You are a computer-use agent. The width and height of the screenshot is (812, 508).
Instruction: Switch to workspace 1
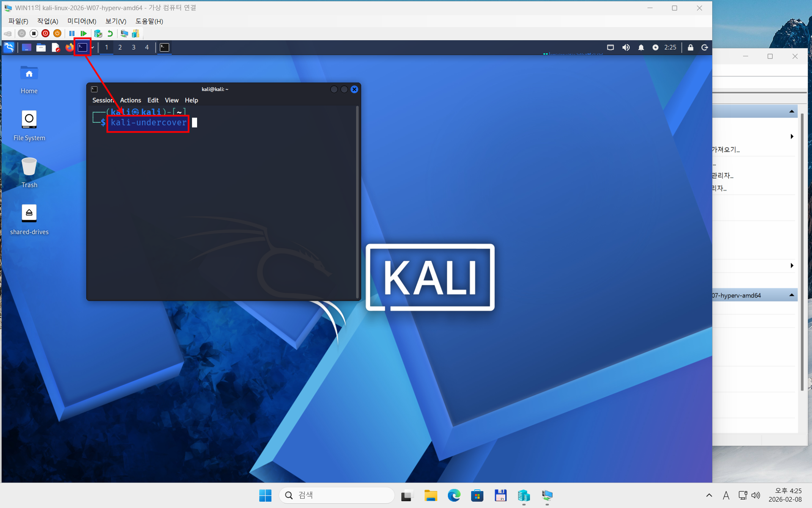[107, 47]
